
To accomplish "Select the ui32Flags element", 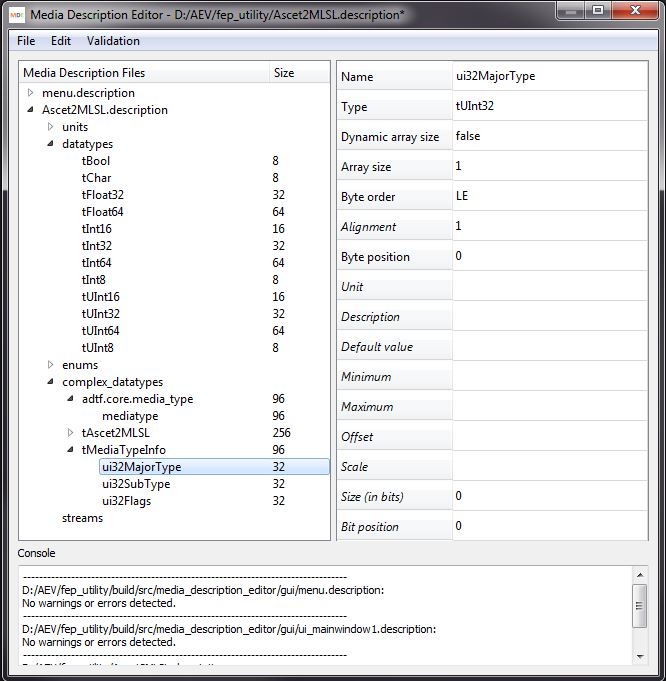I will pyautogui.click(x=126, y=501).
